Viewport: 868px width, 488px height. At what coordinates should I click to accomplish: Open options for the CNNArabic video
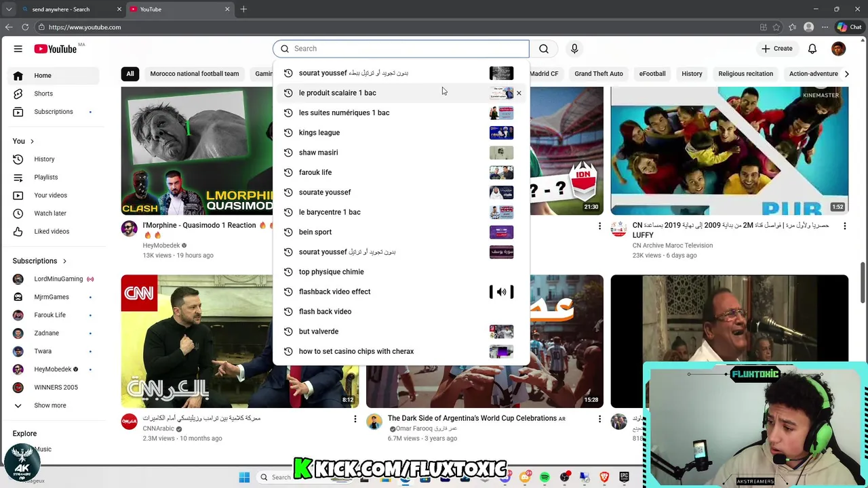(355, 420)
